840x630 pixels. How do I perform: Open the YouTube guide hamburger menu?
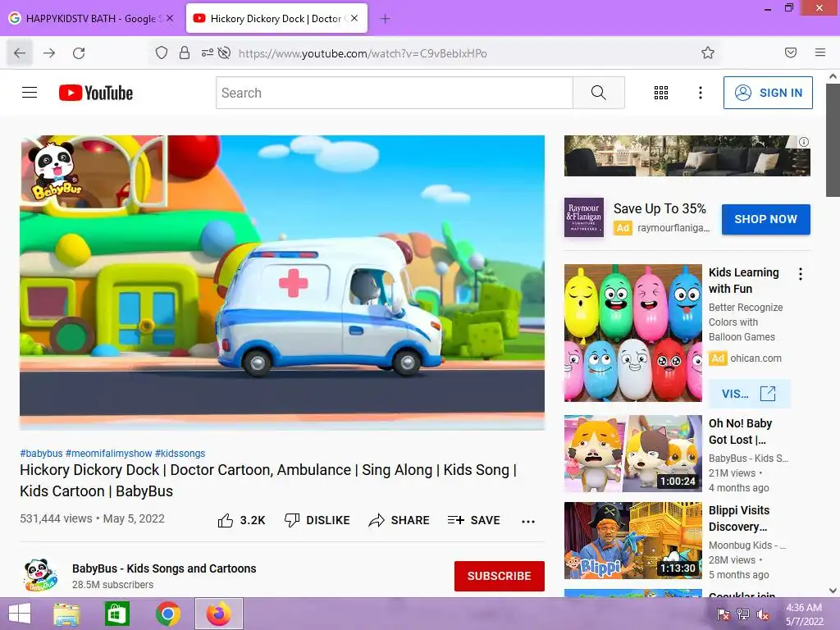30,93
